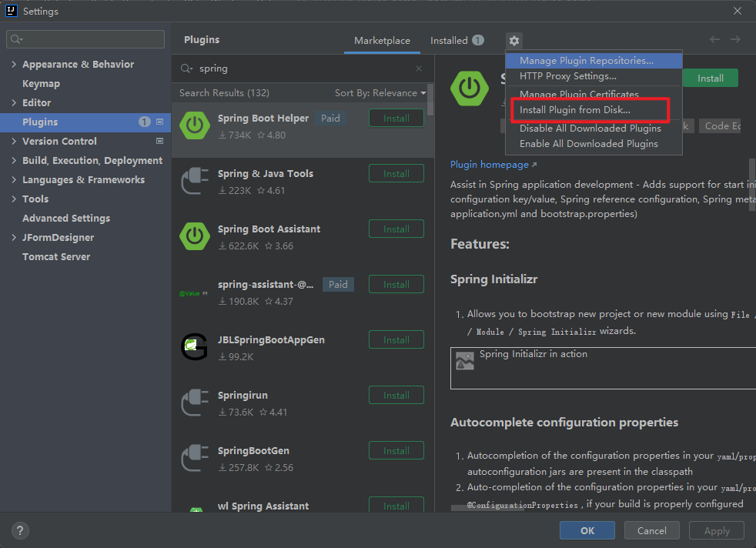The width and height of the screenshot is (756, 548).
Task: Clear the spring search text with the X icon
Action: pyautogui.click(x=419, y=68)
